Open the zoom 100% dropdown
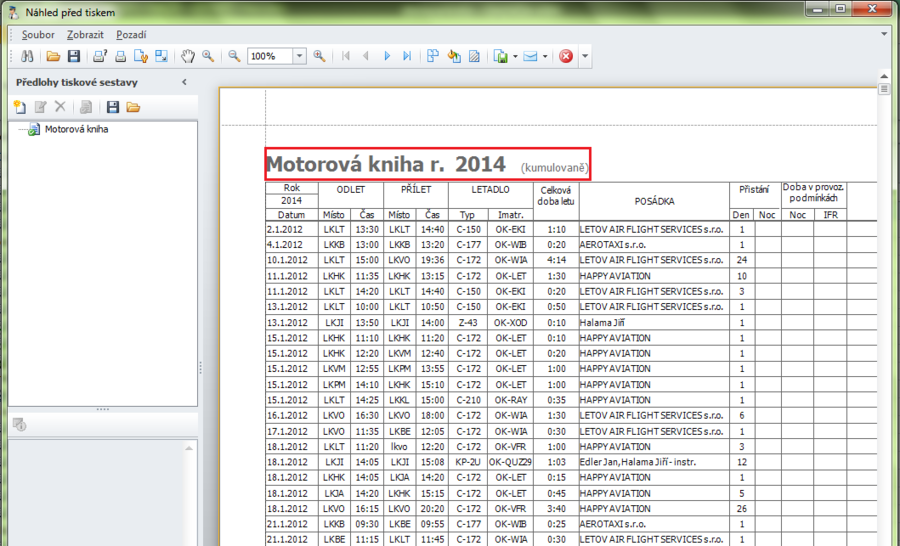 coord(299,57)
